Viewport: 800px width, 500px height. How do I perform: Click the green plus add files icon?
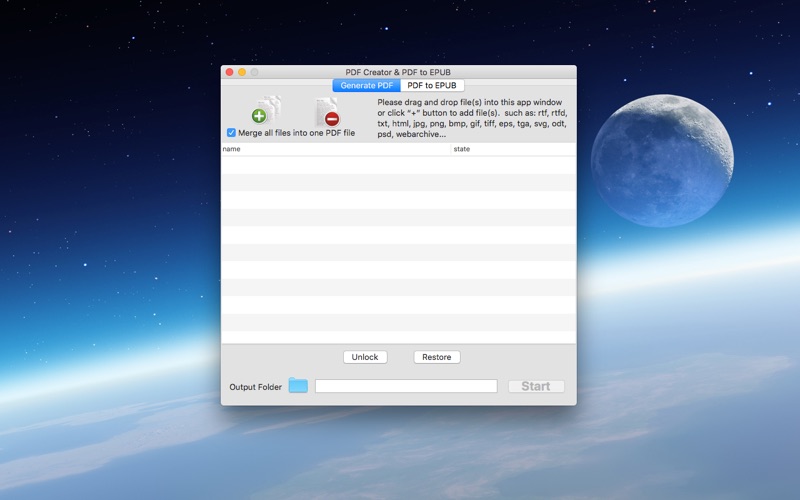(266, 110)
